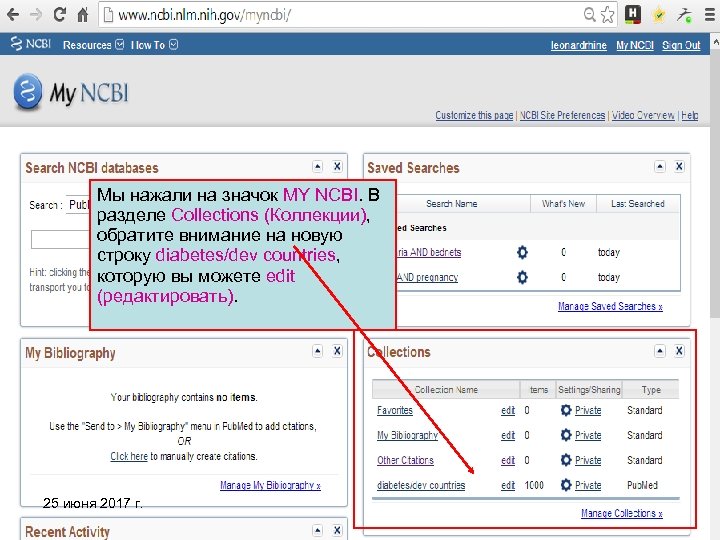The height and width of the screenshot is (540, 720).
Task: Expand the How To dropdown menu
Action: pyautogui.click(x=154, y=45)
